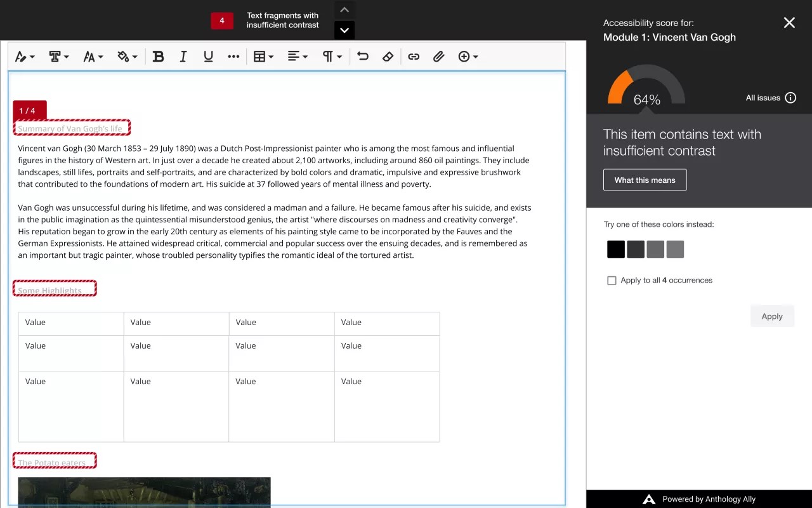Viewport: 812px width, 508px height.
Task: Check Apply to all 4 occurrences
Action: pos(612,280)
